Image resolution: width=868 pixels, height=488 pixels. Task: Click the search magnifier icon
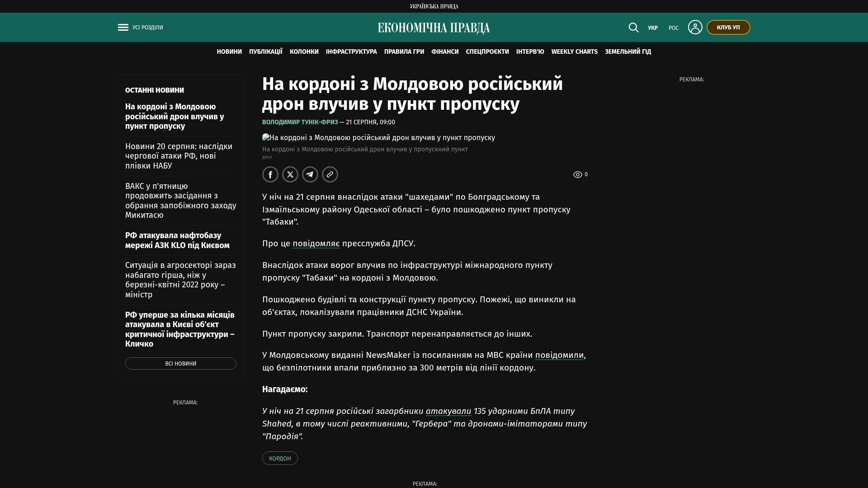coord(634,28)
